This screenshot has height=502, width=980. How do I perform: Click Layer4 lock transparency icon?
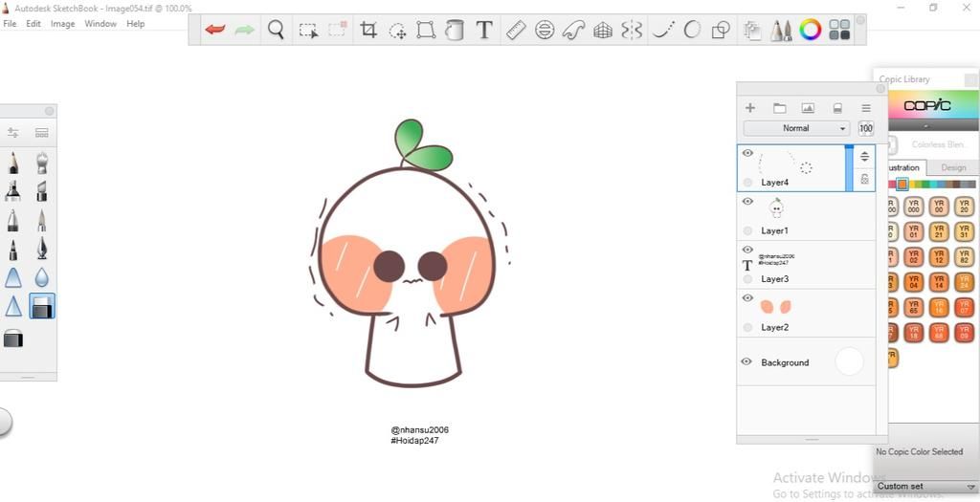[x=865, y=179]
